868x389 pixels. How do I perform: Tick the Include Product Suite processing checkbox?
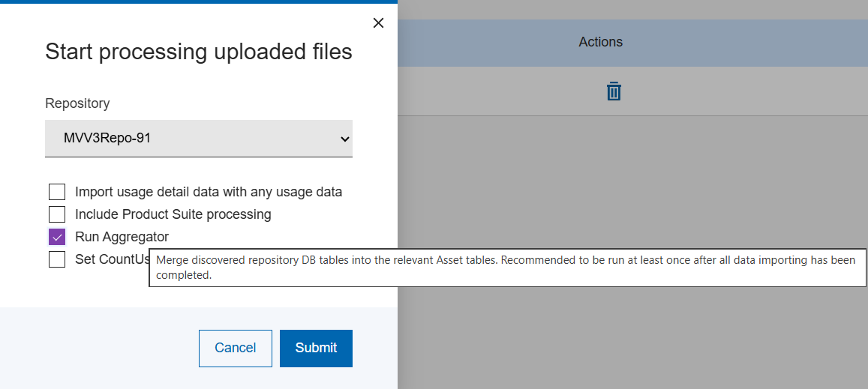pos(57,214)
